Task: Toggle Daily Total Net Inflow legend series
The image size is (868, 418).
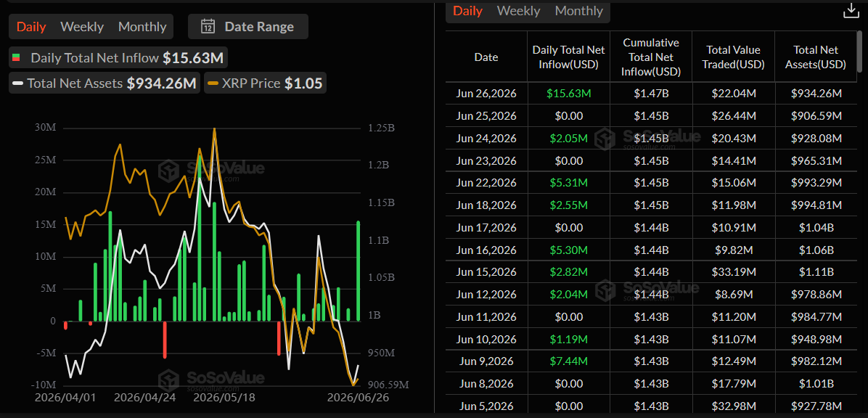Action: [119, 58]
